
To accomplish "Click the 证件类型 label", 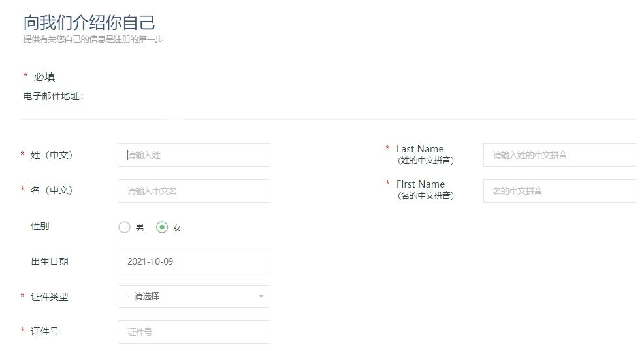I will 50,297.
